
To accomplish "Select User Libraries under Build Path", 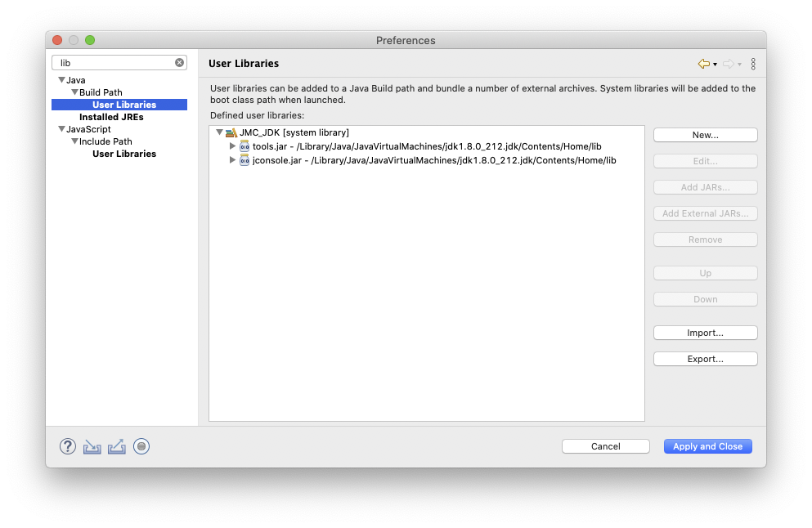I will pos(124,105).
